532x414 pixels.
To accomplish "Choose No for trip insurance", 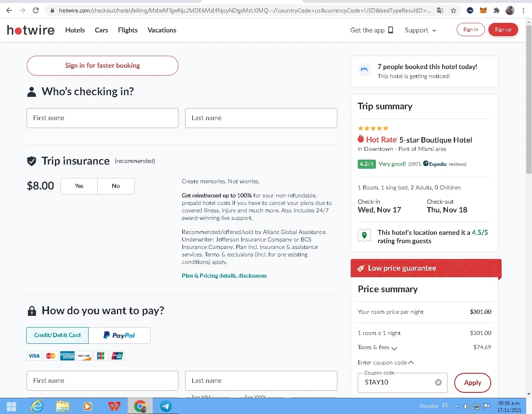I will click(116, 186).
